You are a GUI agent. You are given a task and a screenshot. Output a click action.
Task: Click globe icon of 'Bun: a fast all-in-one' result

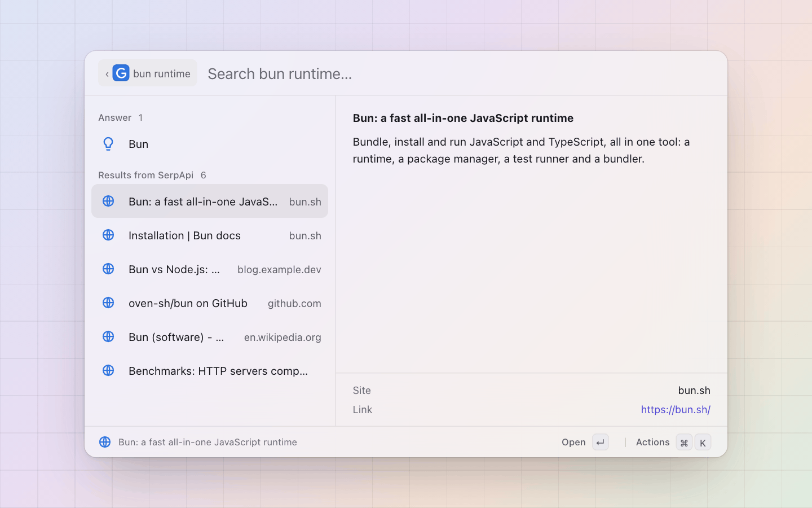(x=108, y=201)
